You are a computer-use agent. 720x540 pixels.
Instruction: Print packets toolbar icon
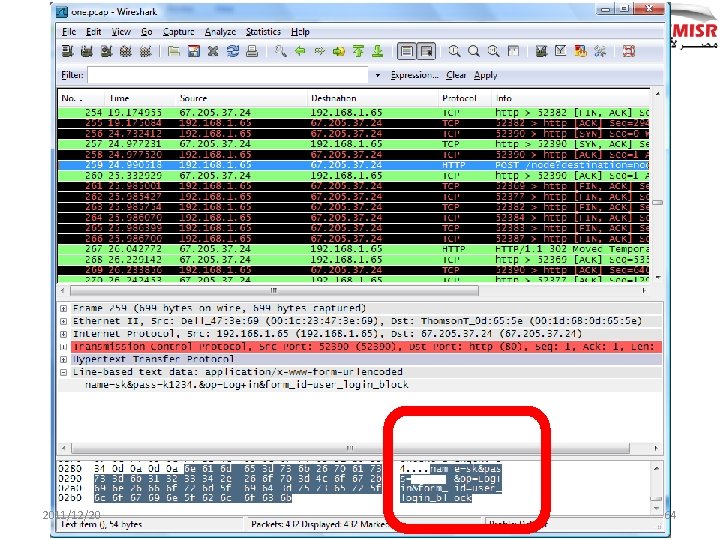coord(252,51)
